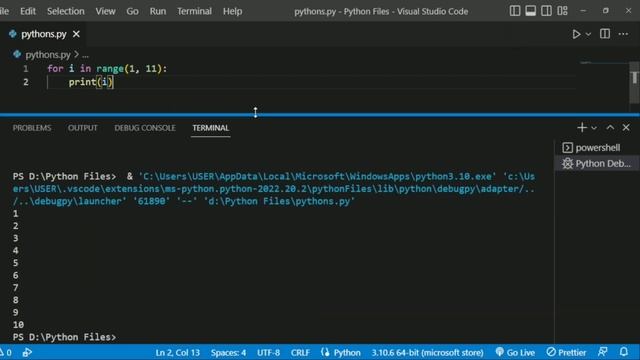Open the Run menu
The height and width of the screenshot is (360, 640).
click(x=158, y=11)
